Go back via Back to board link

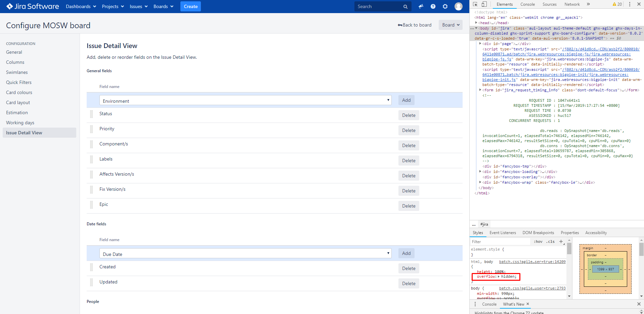415,25
